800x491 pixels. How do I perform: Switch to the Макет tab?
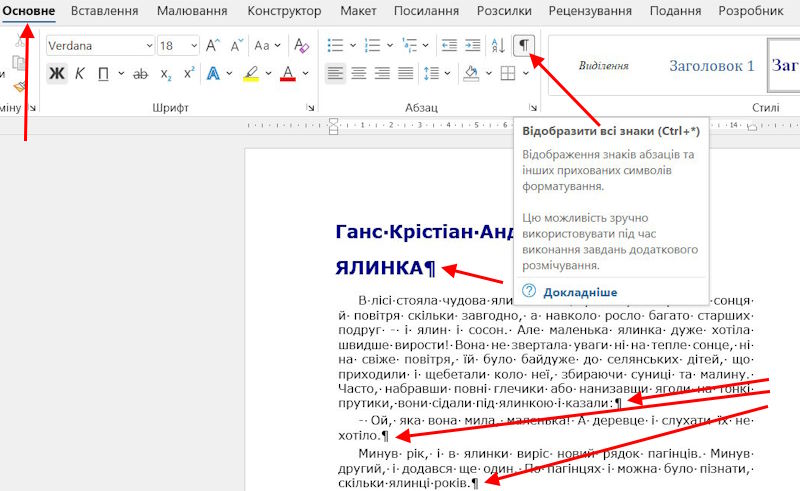click(x=358, y=11)
